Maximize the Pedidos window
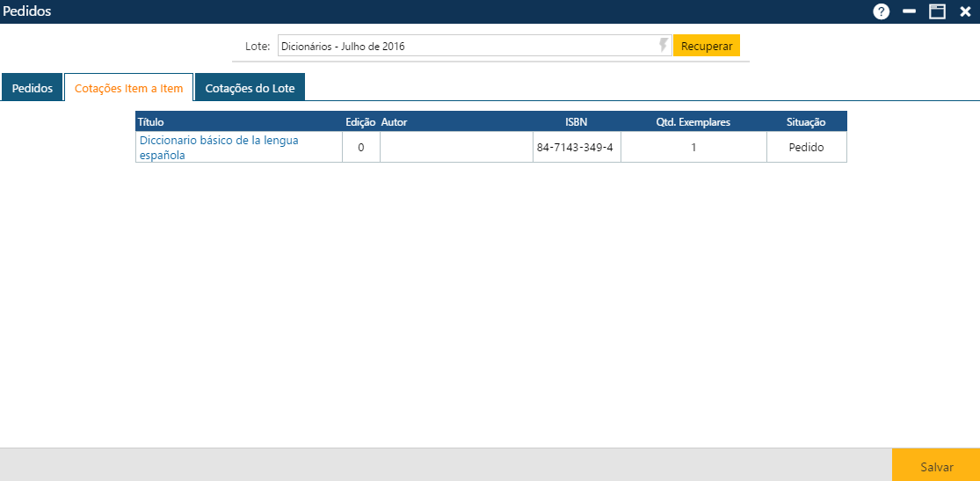Image resolution: width=980 pixels, height=481 pixels. pos(938,11)
